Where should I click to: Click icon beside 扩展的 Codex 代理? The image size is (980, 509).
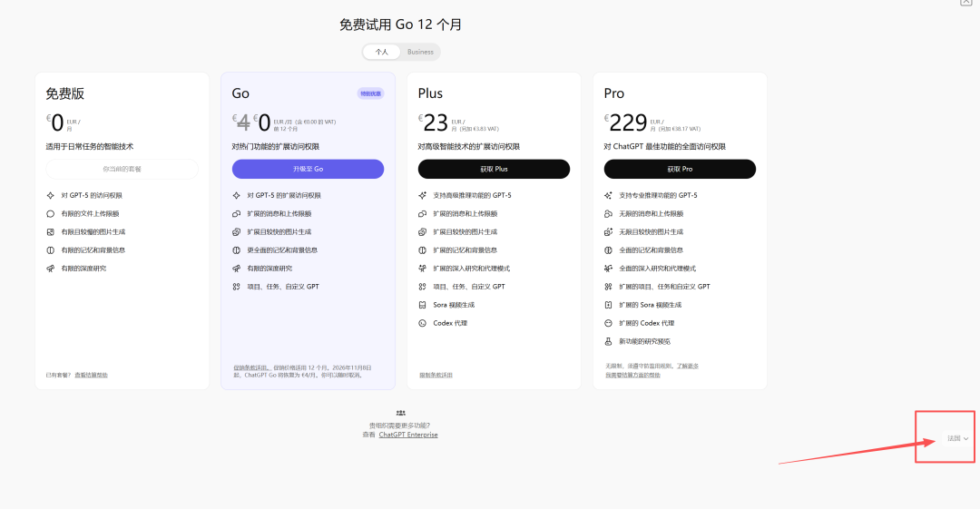(x=608, y=323)
